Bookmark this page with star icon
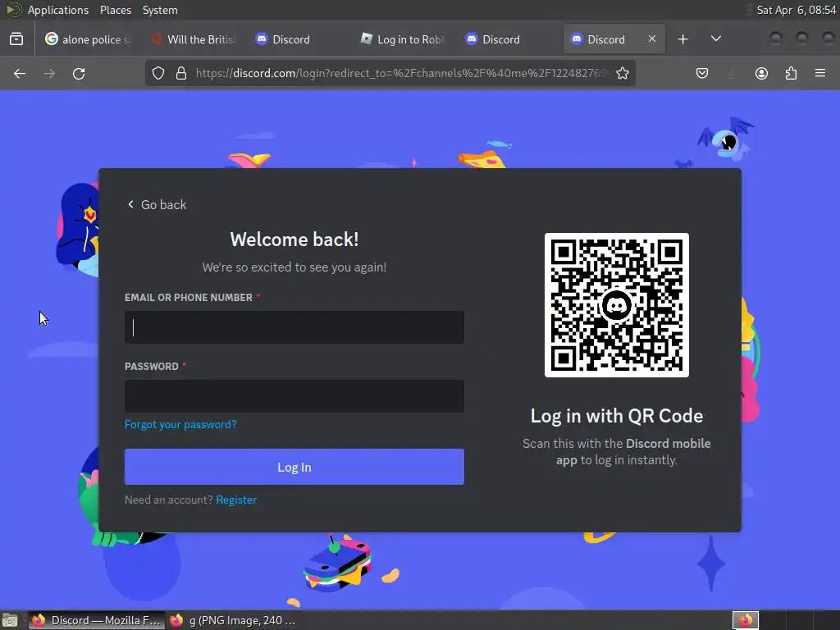 pos(622,73)
